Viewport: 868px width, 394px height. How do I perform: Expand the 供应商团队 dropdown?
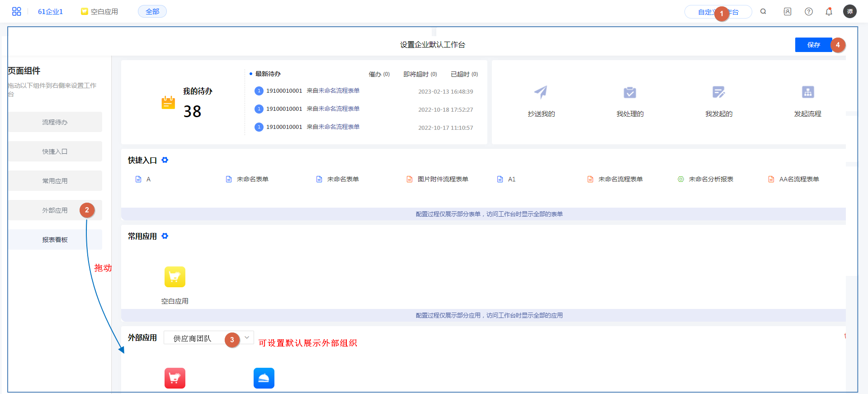(x=247, y=338)
